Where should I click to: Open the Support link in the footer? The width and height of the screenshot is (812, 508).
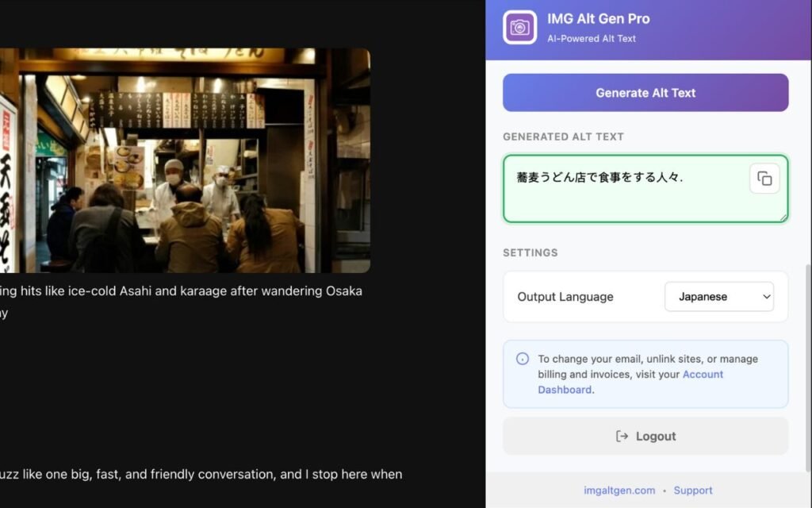click(693, 491)
